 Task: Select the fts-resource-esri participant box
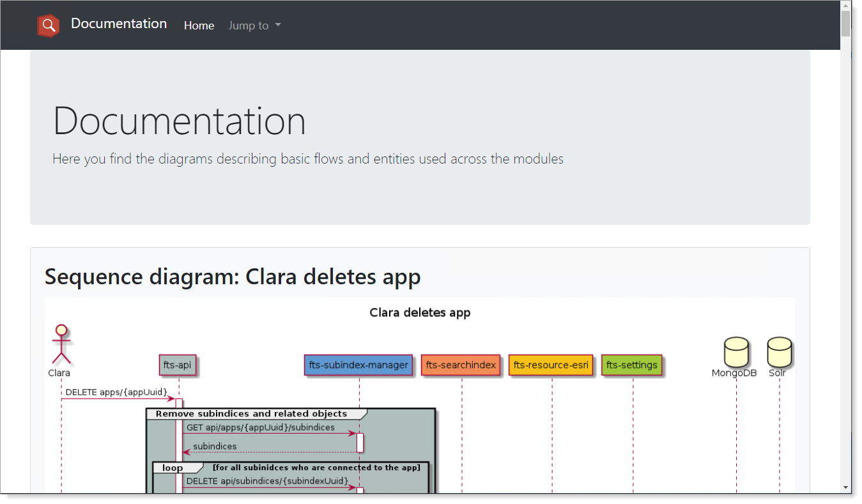point(551,365)
